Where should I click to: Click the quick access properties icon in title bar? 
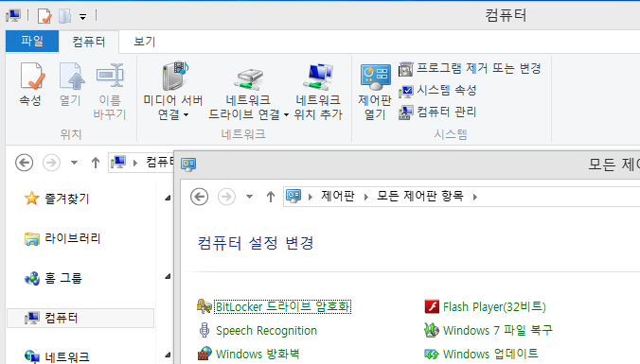click(x=44, y=16)
